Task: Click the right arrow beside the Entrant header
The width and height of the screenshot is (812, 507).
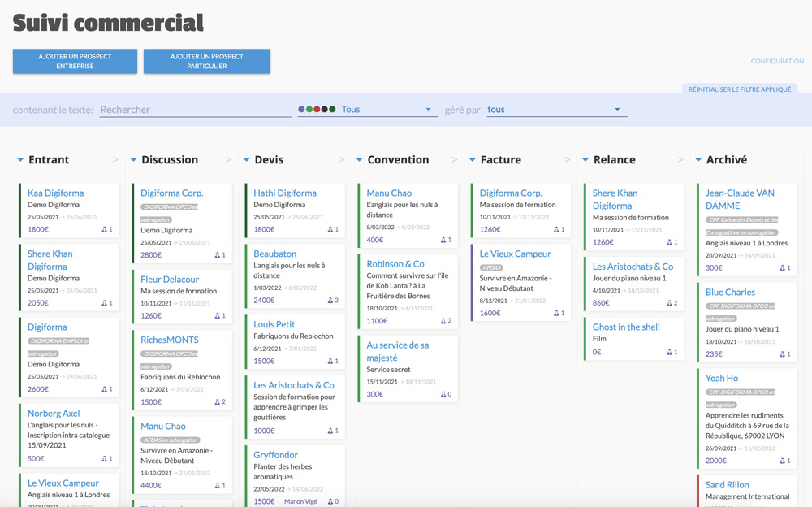Action: tap(115, 160)
